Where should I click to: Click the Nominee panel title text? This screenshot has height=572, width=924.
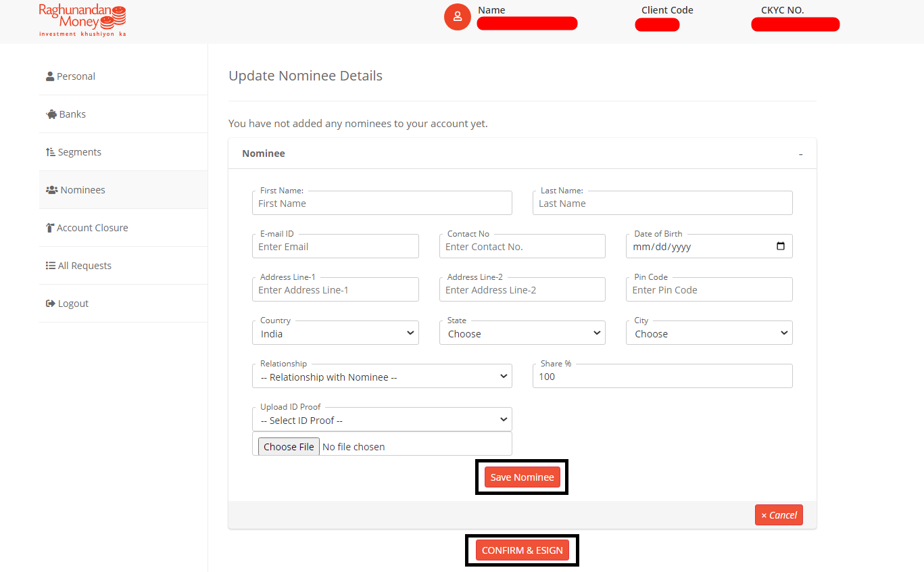264,153
